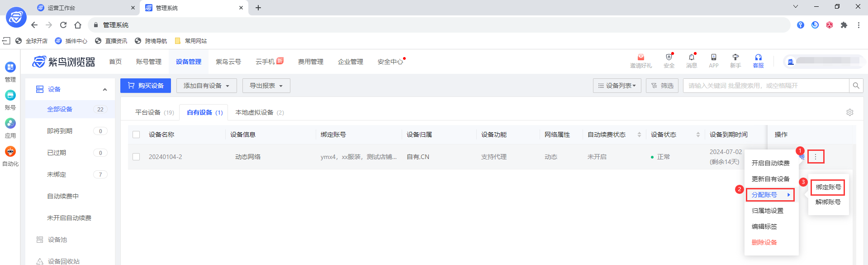Open the 设备列表 view dropdown
Image resolution: width=868 pixels, height=265 pixels.
point(617,86)
